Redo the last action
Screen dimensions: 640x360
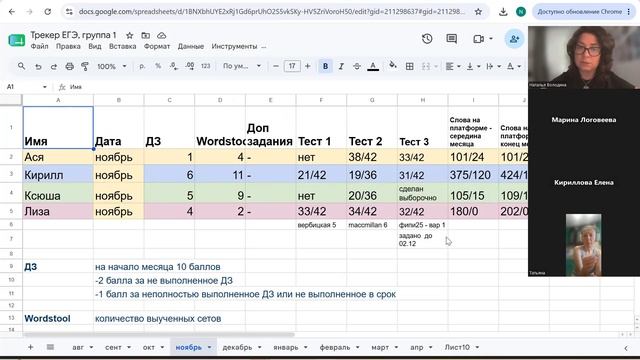coord(53,66)
